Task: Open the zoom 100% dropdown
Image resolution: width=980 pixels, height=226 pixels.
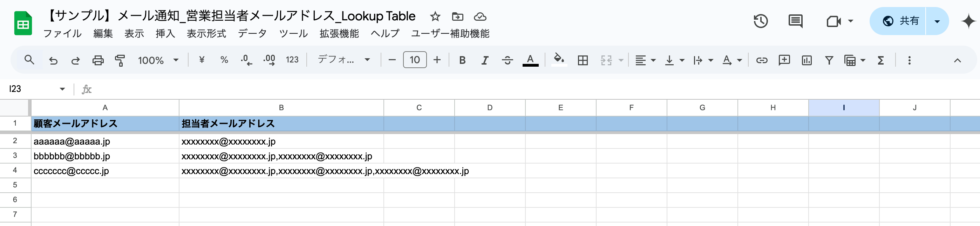Action: [158, 60]
